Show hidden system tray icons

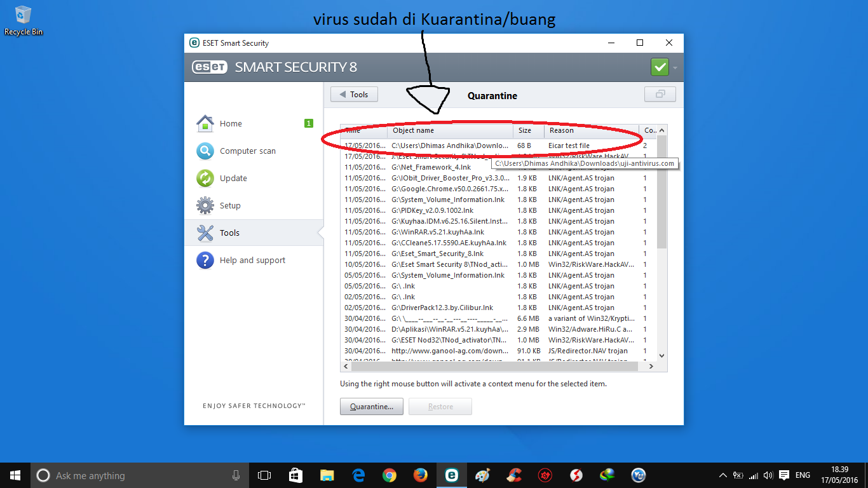tap(722, 475)
